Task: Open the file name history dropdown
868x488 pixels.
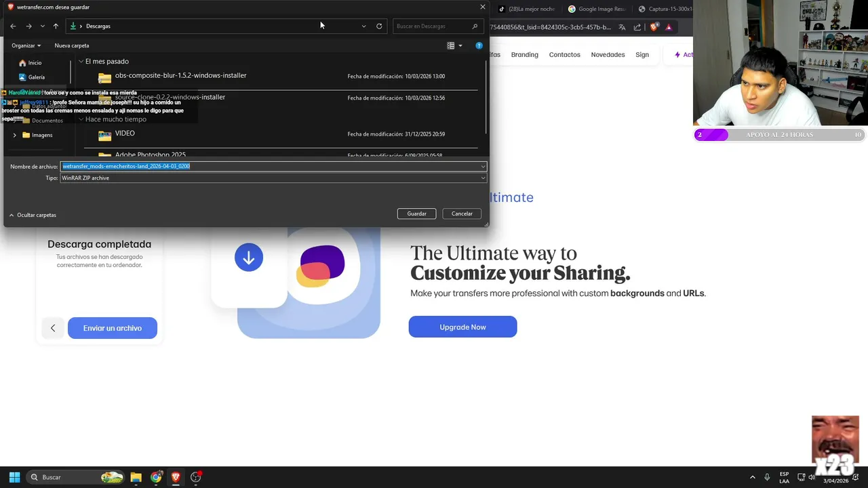Action: coord(484,166)
